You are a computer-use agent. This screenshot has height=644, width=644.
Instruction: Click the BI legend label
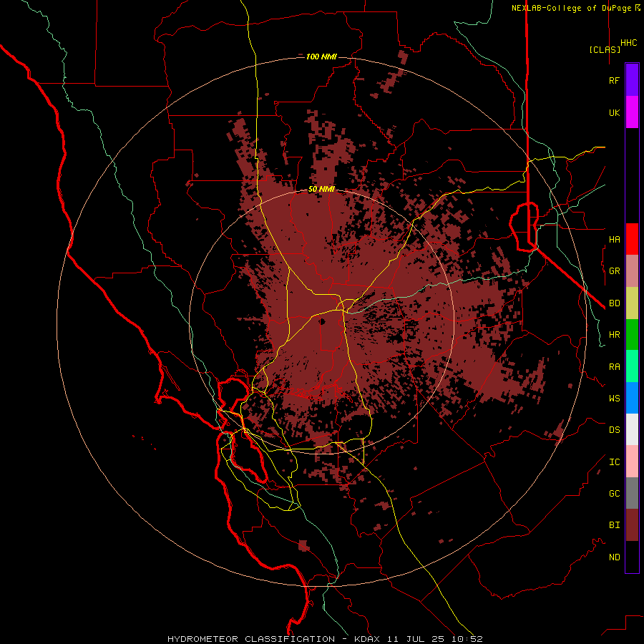pyautogui.click(x=614, y=525)
